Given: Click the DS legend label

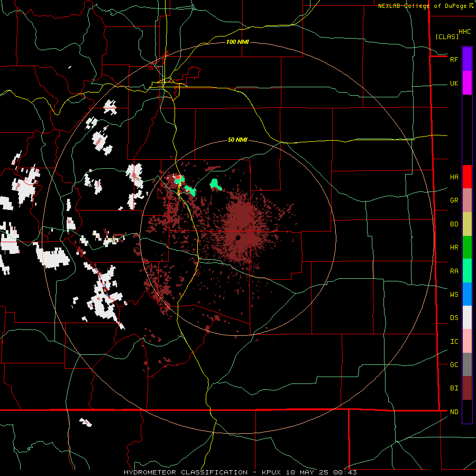Looking at the screenshot, I should click(454, 318).
